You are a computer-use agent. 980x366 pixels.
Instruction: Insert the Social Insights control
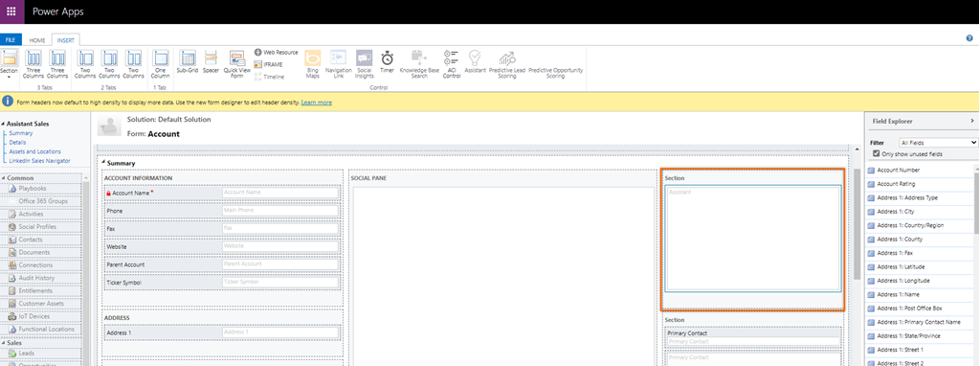pos(365,64)
